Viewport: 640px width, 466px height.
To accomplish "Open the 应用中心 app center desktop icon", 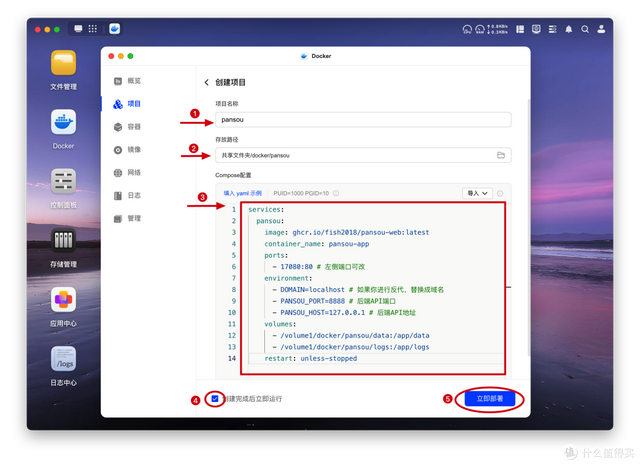I will (x=63, y=300).
